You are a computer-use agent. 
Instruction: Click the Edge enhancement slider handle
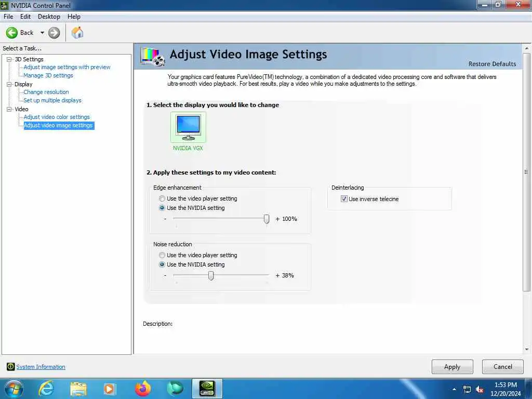coord(267,219)
